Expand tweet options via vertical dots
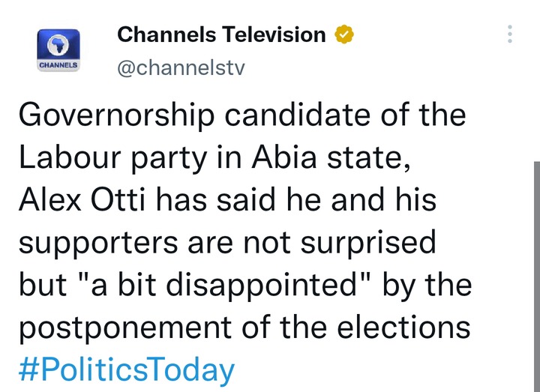Screen dimensions: 540x392 (x=510, y=34)
